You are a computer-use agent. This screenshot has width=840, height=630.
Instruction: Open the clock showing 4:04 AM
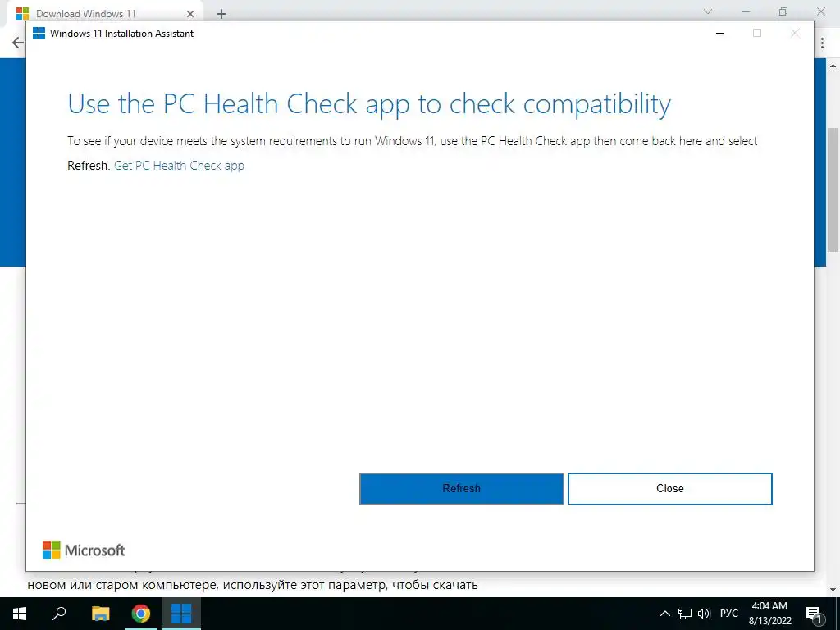click(x=769, y=614)
